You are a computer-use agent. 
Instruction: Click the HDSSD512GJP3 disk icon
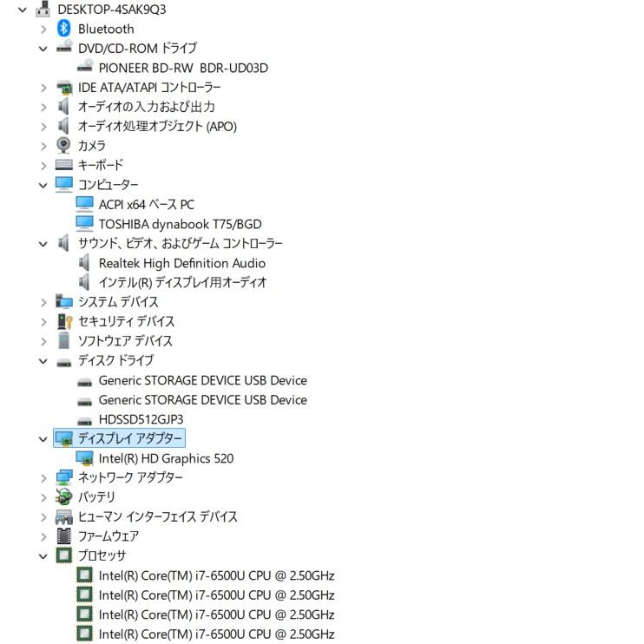(84, 421)
